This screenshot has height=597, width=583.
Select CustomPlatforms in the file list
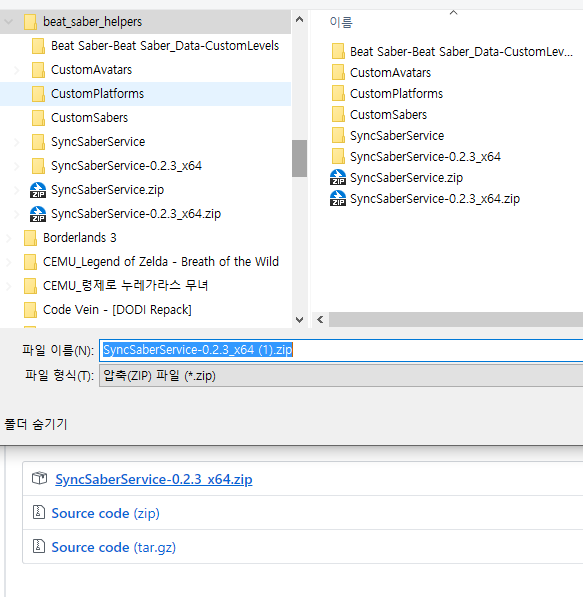tap(396, 94)
